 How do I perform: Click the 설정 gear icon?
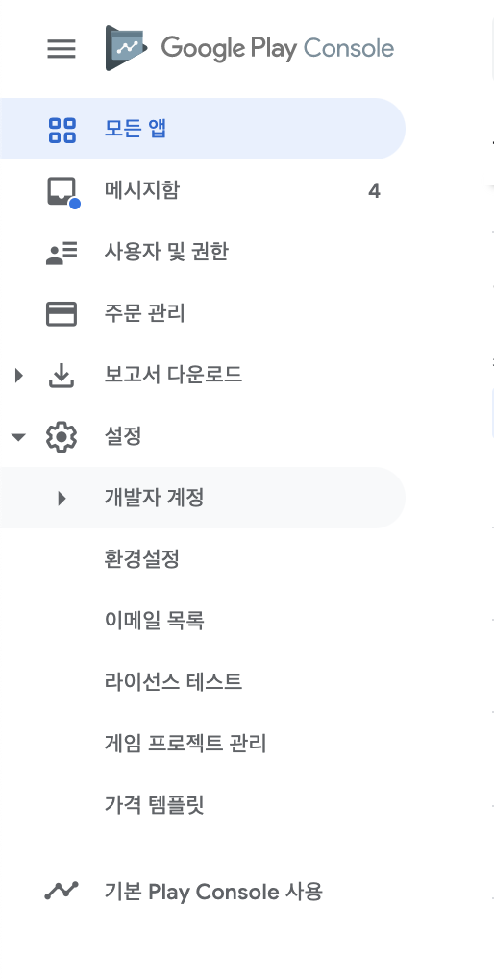(62, 437)
